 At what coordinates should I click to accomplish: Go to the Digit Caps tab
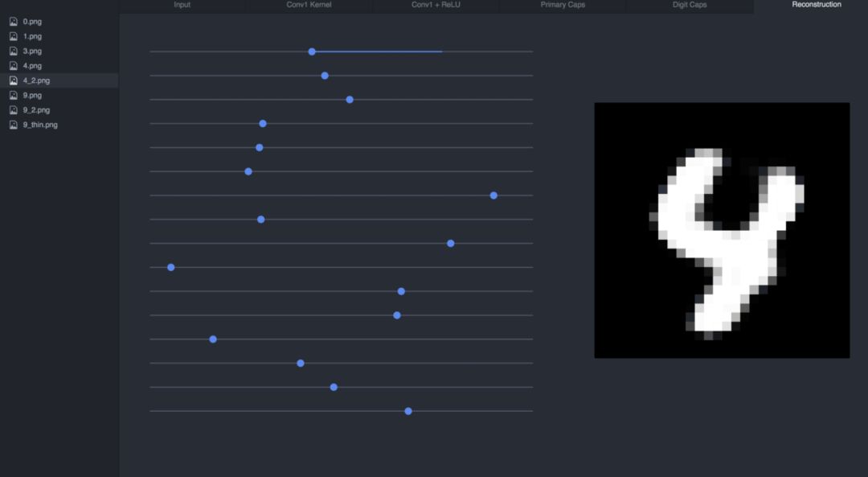tap(690, 5)
